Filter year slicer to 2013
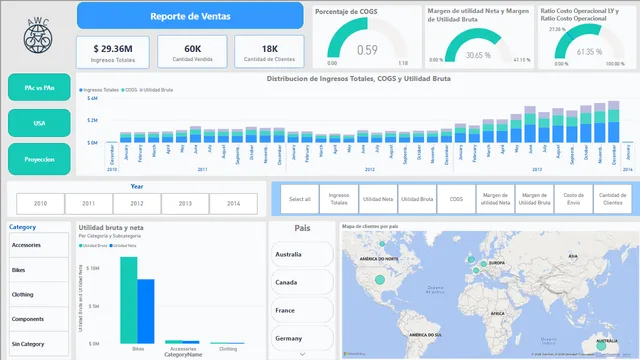Screen dimensions: 640x360 pos(185,203)
